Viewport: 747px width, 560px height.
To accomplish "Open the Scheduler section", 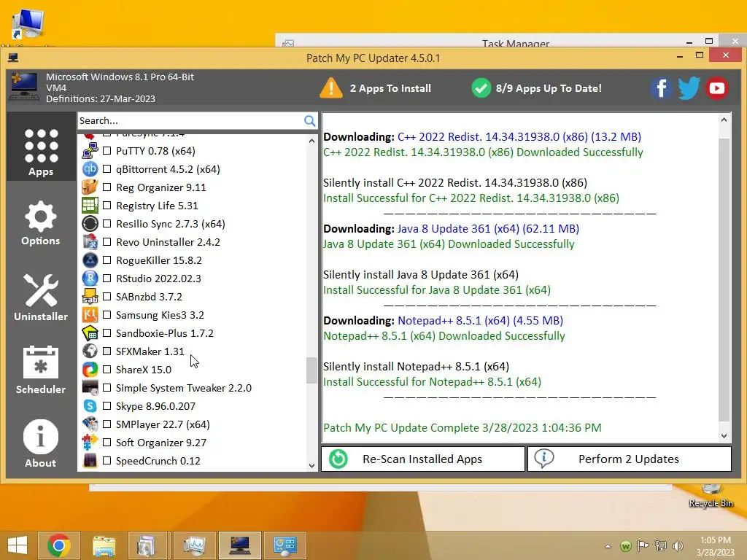I will coord(41,370).
